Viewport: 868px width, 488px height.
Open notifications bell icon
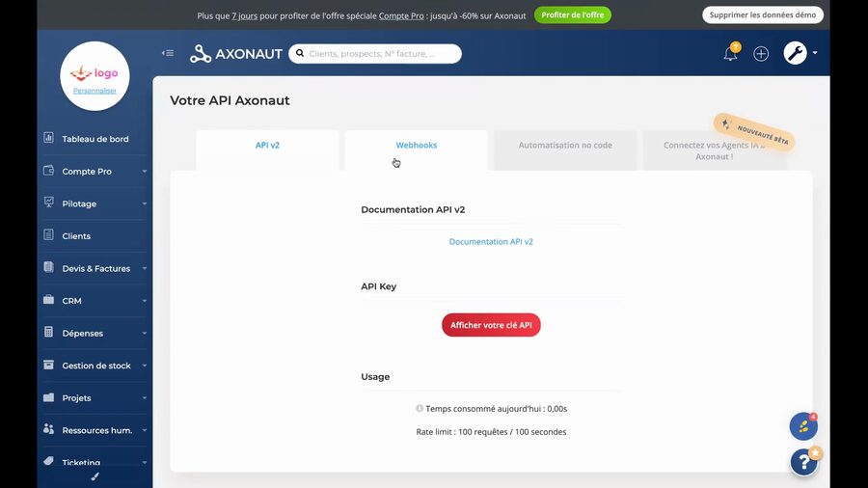[x=731, y=53]
